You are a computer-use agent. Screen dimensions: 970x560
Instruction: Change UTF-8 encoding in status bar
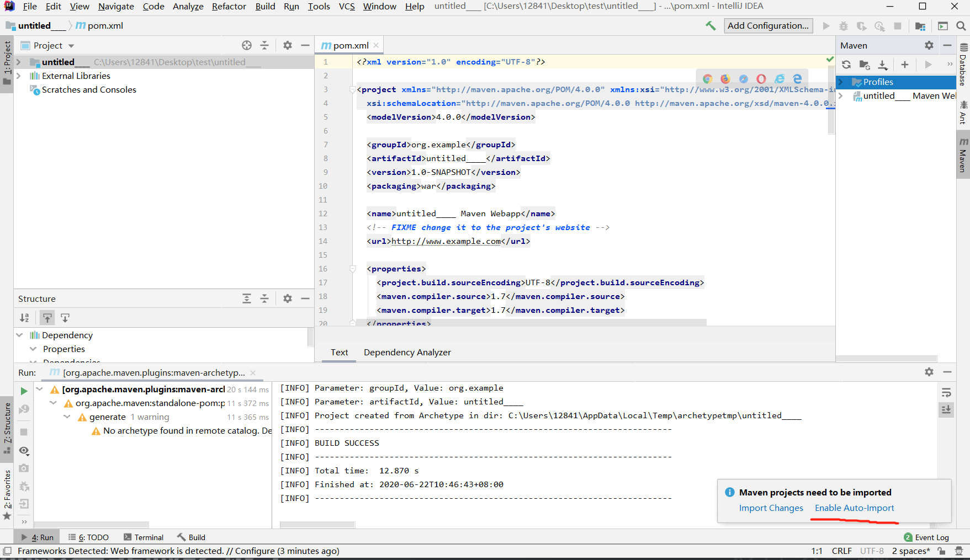(872, 551)
